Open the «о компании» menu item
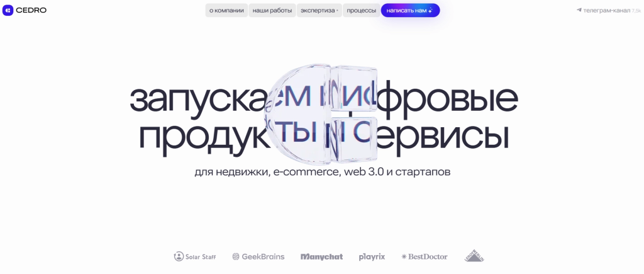This screenshot has width=644, height=274. click(x=226, y=11)
